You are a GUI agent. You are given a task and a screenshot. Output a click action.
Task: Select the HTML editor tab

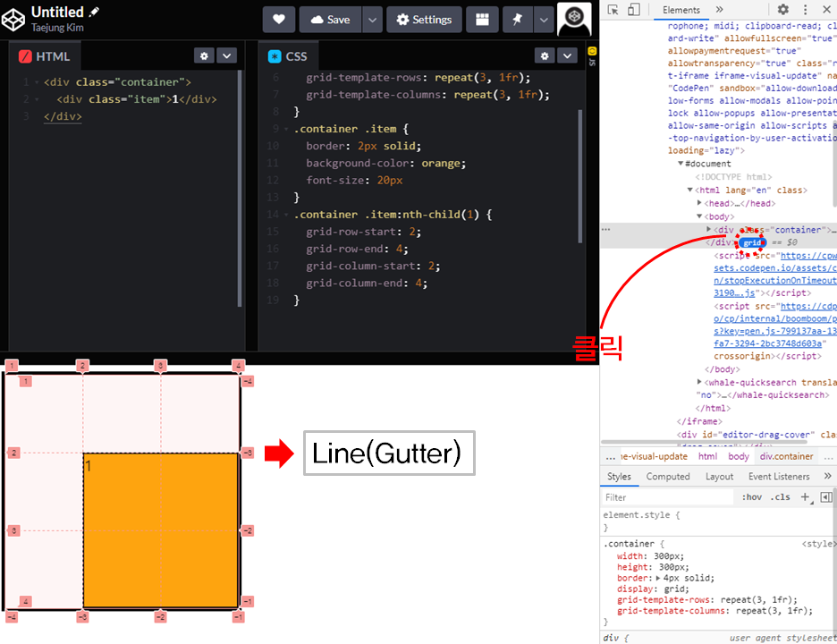(x=45, y=56)
